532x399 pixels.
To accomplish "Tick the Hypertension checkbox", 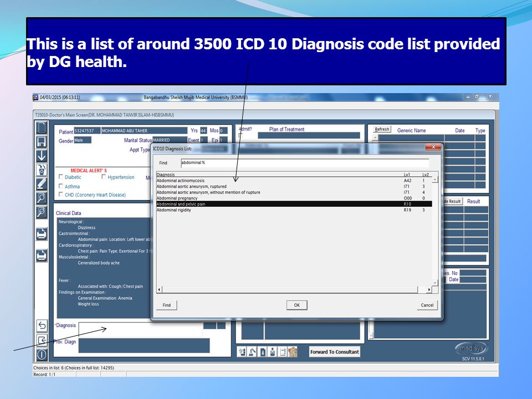I will [104, 176].
